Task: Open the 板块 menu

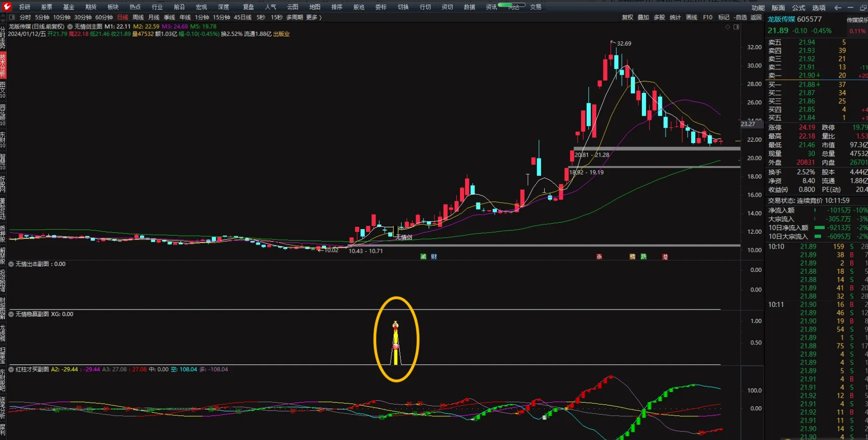Action: click(x=113, y=7)
